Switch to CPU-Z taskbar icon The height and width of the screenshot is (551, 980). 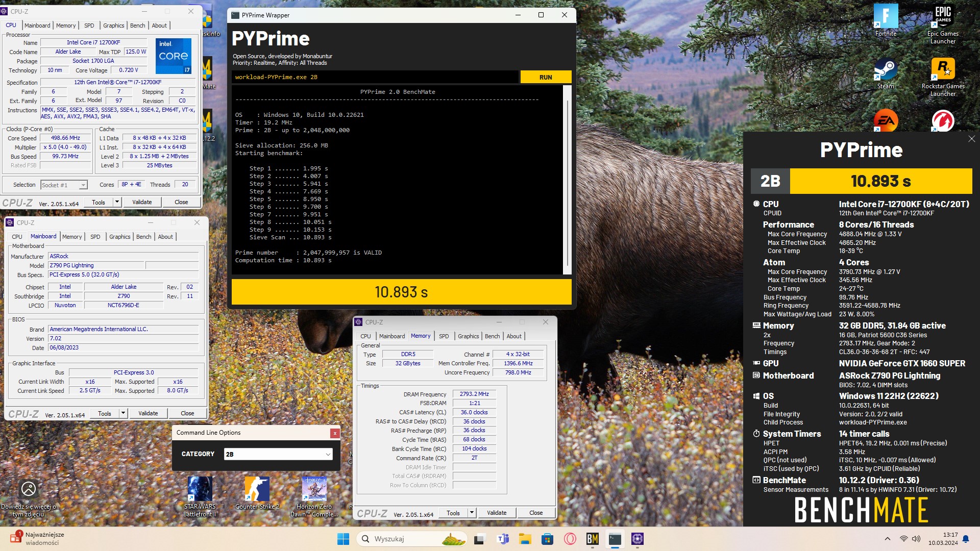click(638, 539)
